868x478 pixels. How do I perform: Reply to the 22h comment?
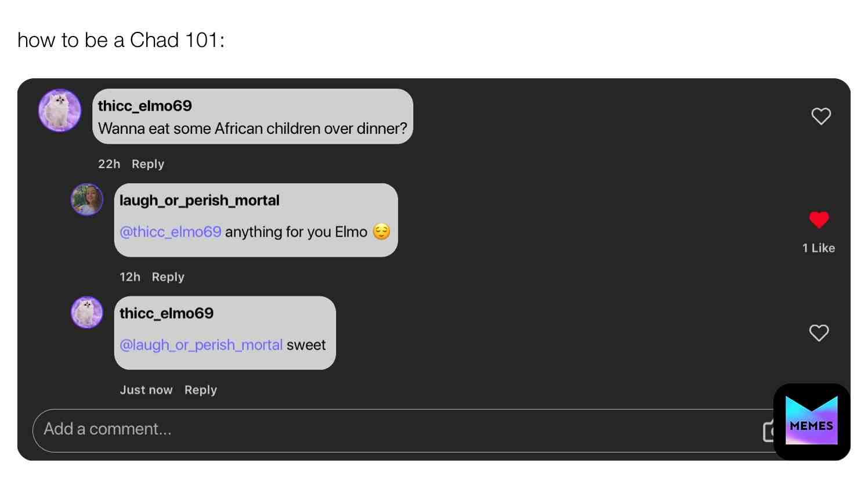(x=148, y=164)
